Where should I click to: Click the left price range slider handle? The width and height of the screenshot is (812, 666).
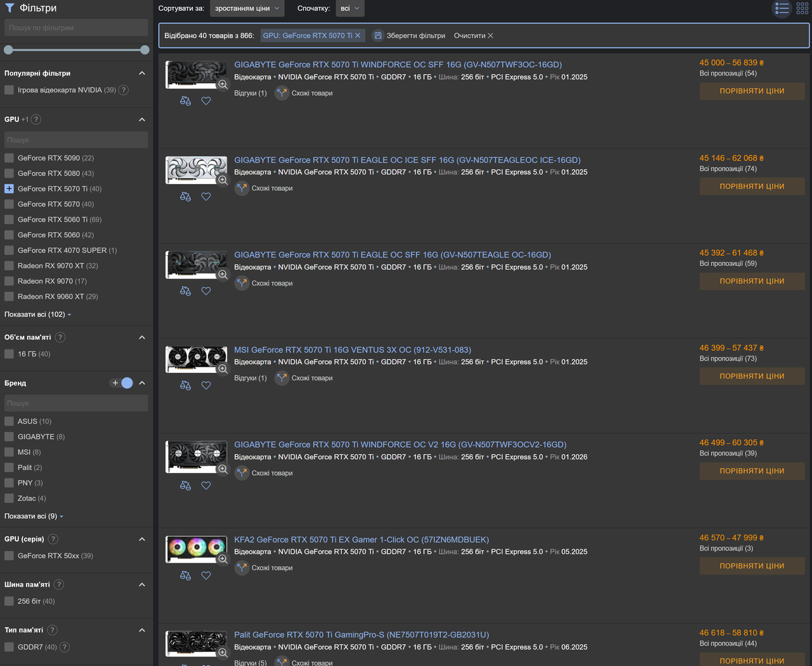pos(8,49)
